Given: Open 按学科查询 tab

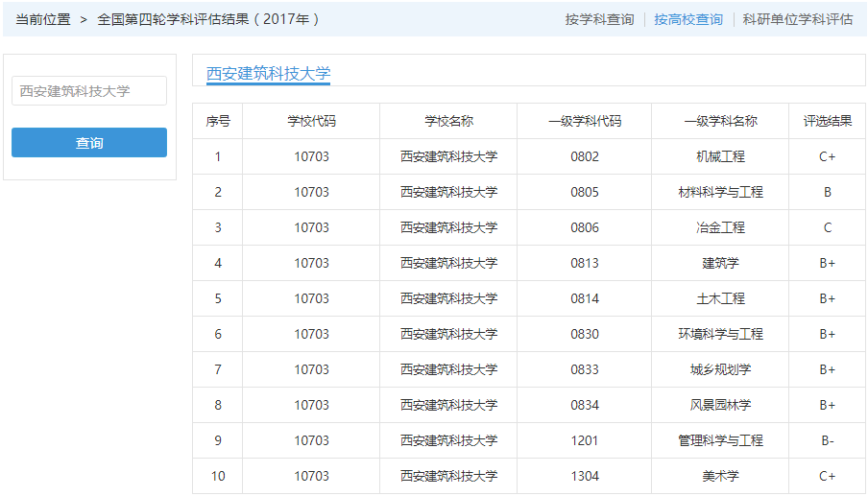Looking at the screenshot, I should coord(599,19).
